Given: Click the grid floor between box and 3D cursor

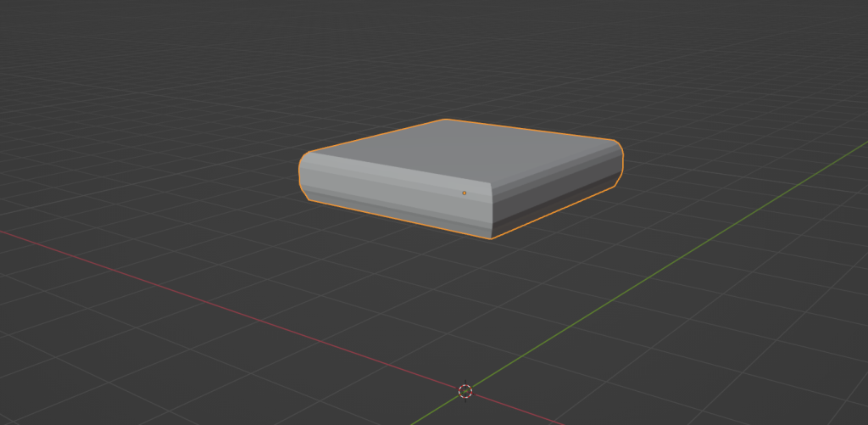Looking at the screenshot, I should pyautogui.click(x=475, y=314).
